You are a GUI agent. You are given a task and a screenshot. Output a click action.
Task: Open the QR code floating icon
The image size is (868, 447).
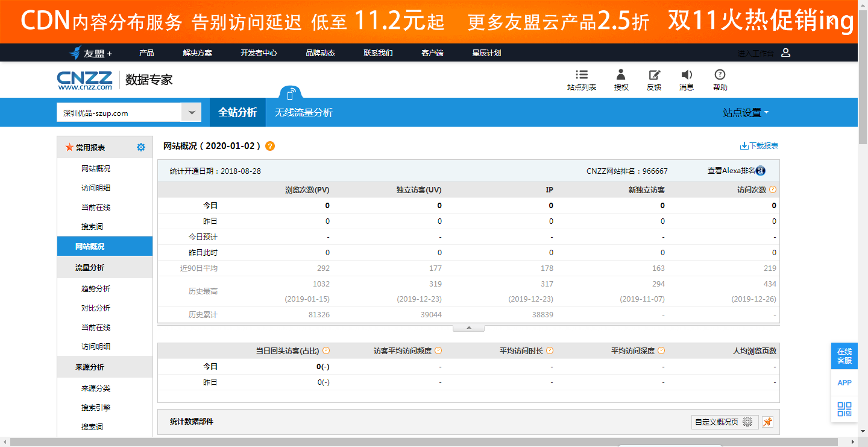tap(844, 408)
